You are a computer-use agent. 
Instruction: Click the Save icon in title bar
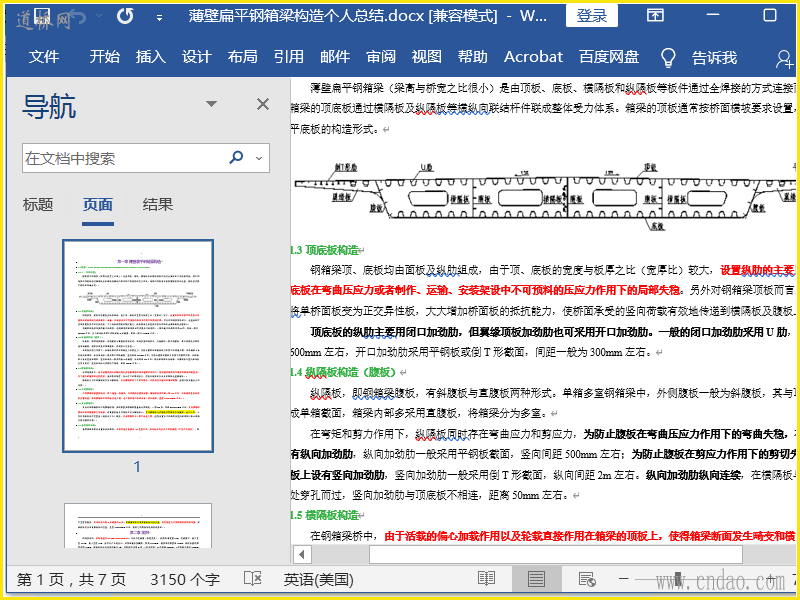click(x=42, y=16)
